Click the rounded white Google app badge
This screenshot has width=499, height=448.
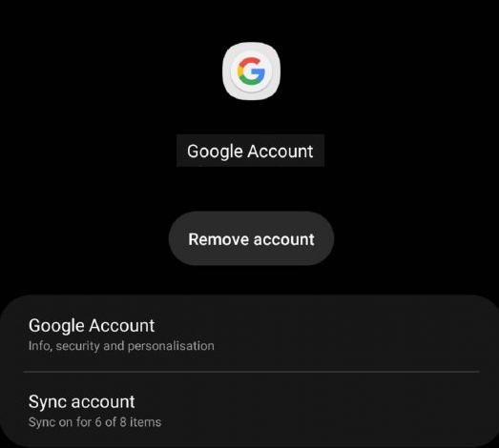251,71
